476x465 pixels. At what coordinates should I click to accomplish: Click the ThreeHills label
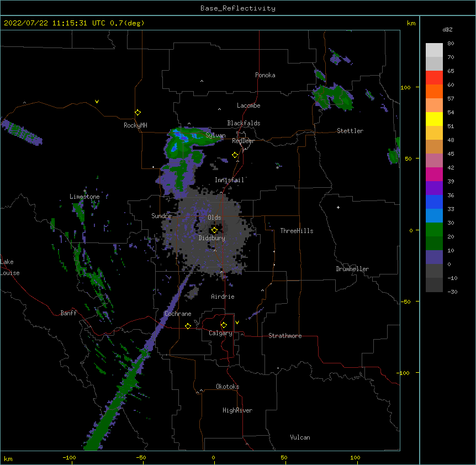pos(297,231)
